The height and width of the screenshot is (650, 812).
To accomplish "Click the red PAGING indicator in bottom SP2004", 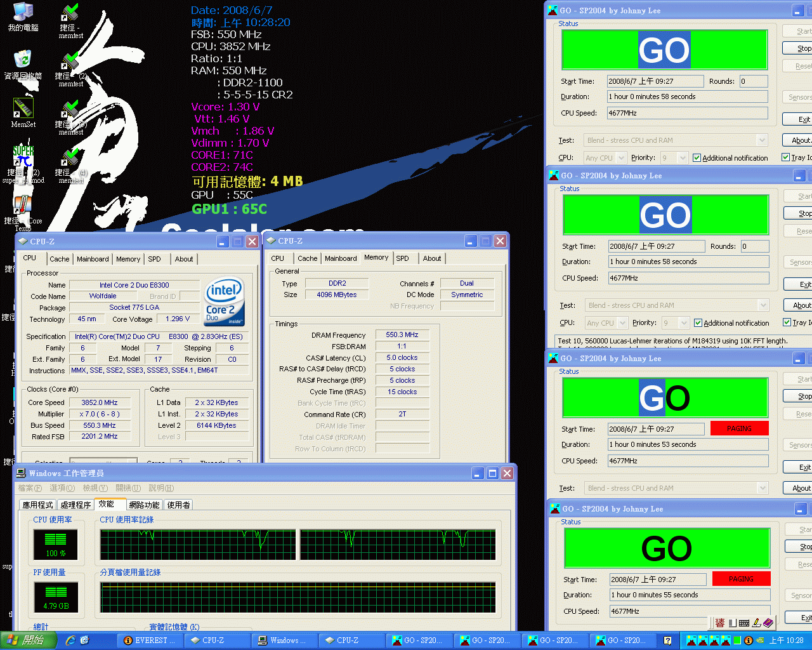I will tap(741, 579).
